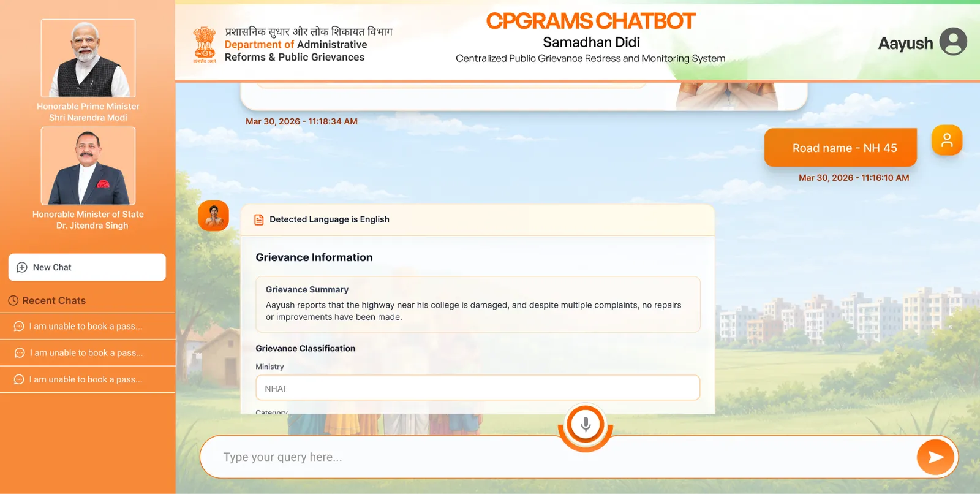Click the Prime Minister Narendra Modi photo
The height and width of the screenshot is (494, 980).
tap(88, 58)
